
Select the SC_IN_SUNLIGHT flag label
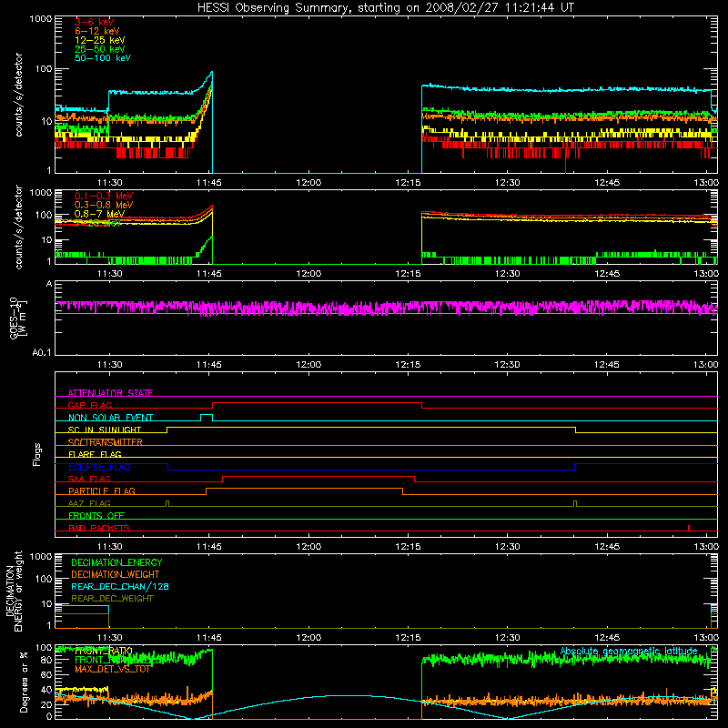coord(105,430)
